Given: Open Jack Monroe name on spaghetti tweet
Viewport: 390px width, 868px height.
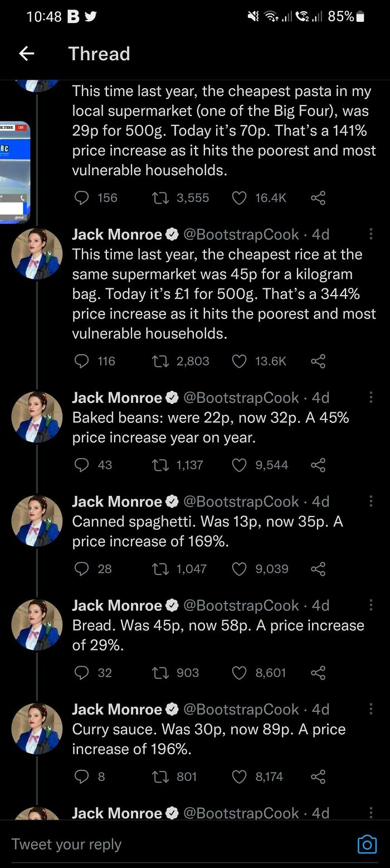Looking at the screenshot, I should (117, 501).
